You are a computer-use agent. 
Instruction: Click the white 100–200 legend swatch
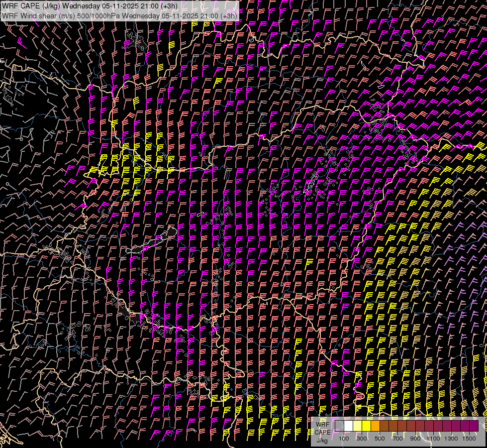[349, 426]
